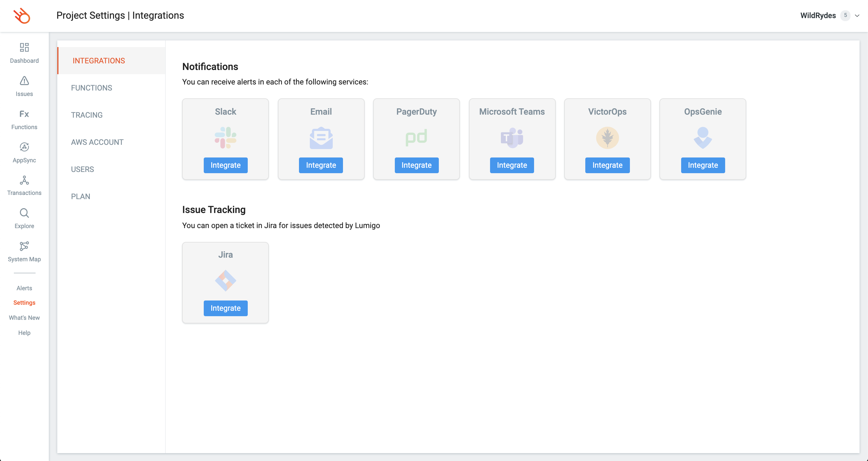The width and height of the screenshot is (868, 461).
Task: Open What's New in sidebar
Action: point(24,318)
